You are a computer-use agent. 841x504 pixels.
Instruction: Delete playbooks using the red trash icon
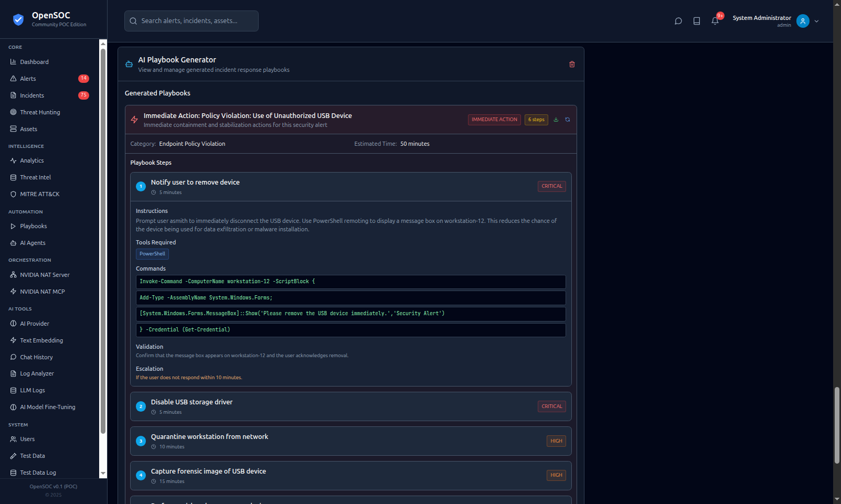[x=572, y=64]
